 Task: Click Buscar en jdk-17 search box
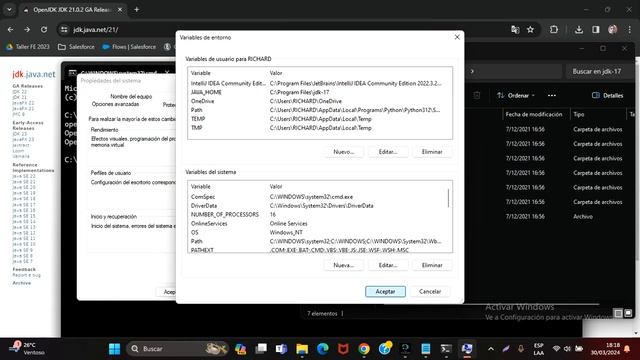[x=599, y=71]
